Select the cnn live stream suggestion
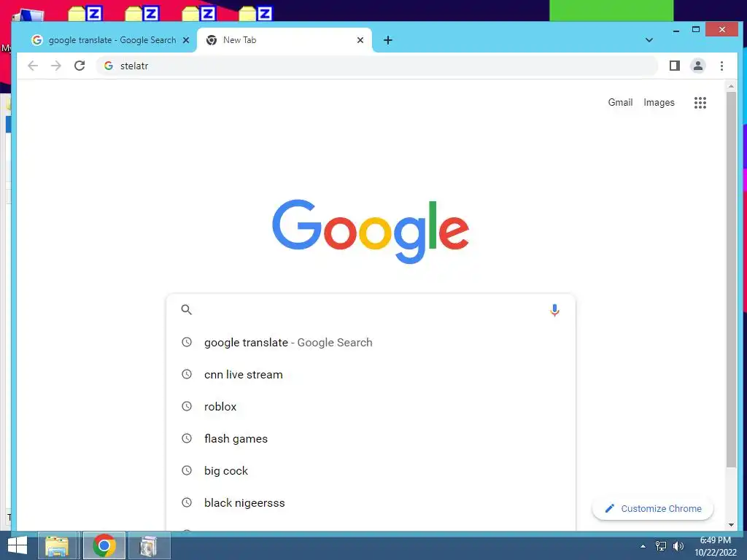 pyautogui.click(x=371, y=374)
